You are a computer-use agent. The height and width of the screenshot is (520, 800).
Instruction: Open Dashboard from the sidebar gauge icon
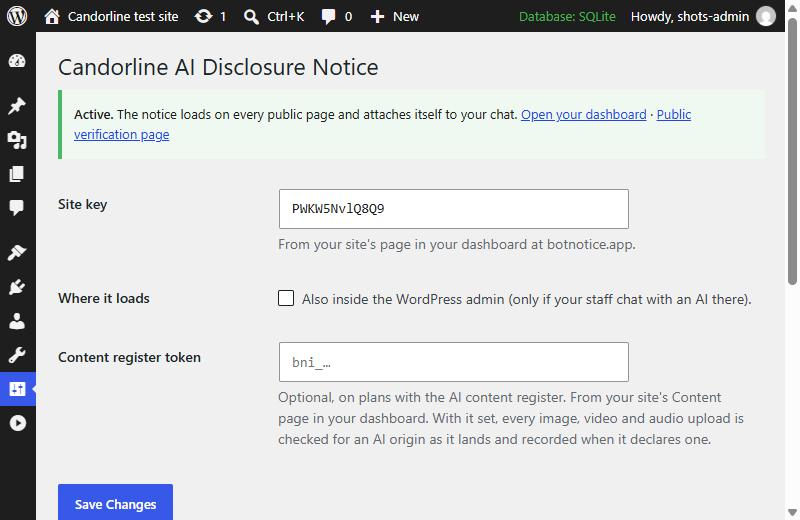[17, 61]
